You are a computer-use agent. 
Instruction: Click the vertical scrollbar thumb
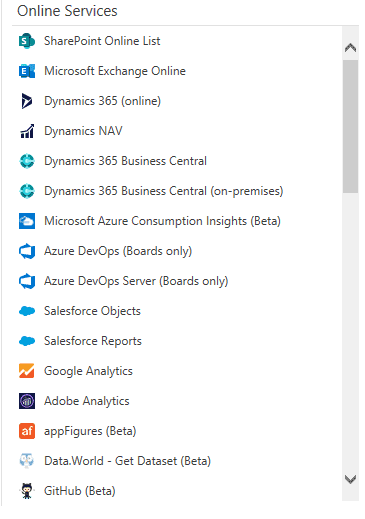(350, 126)
